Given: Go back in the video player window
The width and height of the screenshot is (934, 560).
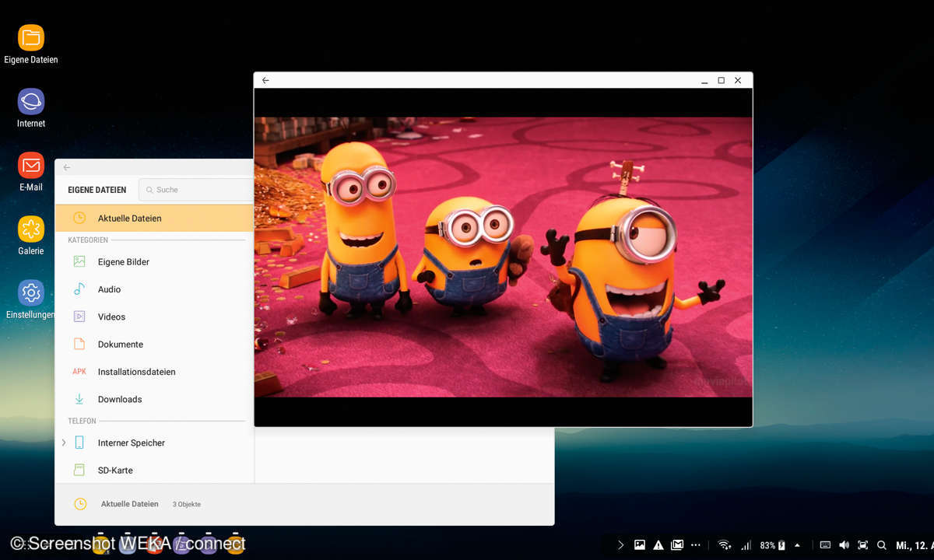Looking at the screenshot, I should click(x=265, y=80).
